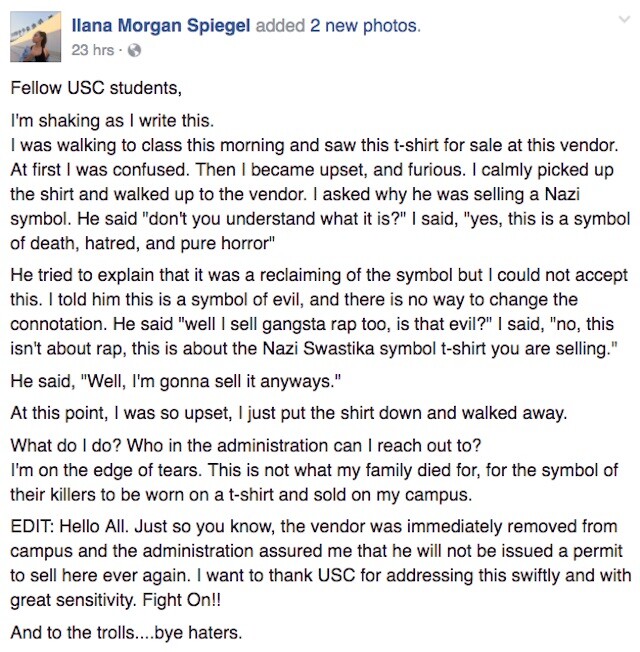Click the '23 hrs' post timestamp
Screen dimensions: 640x652
(x=92, y=50)
